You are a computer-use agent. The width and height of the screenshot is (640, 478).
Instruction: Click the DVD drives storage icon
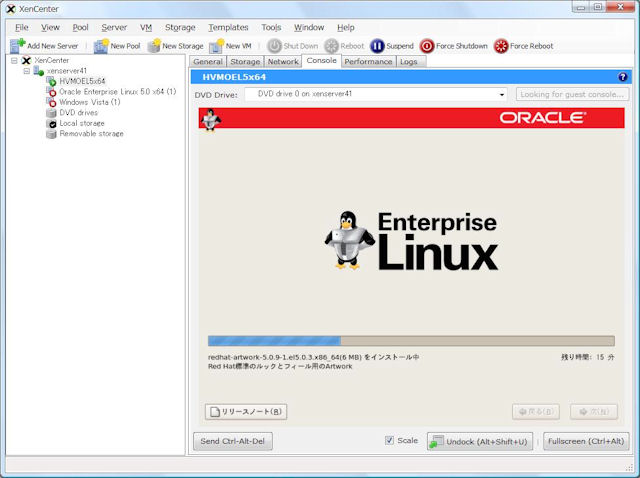(x=51, y=113)
